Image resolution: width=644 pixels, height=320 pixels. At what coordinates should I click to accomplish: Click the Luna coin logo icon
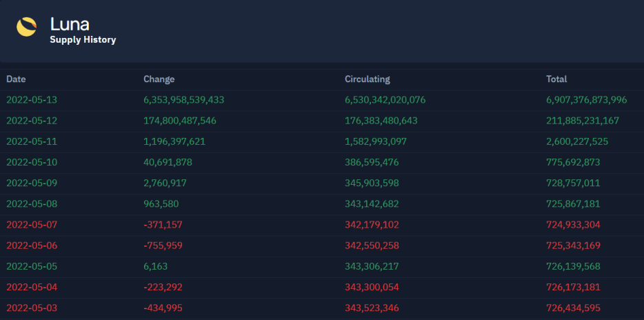(x=27, y=27)
